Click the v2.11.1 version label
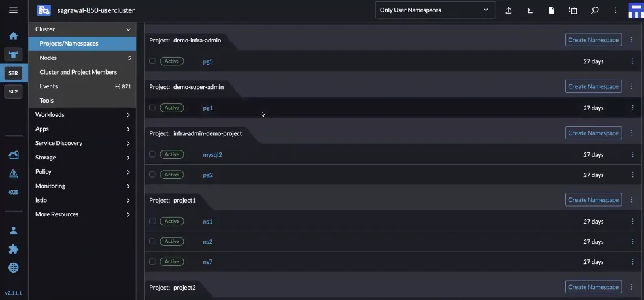 [13, 293]
